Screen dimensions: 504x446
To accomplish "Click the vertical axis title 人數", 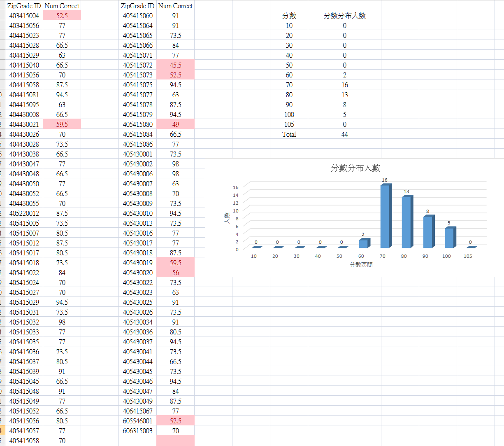I will (x=227, y=217).
